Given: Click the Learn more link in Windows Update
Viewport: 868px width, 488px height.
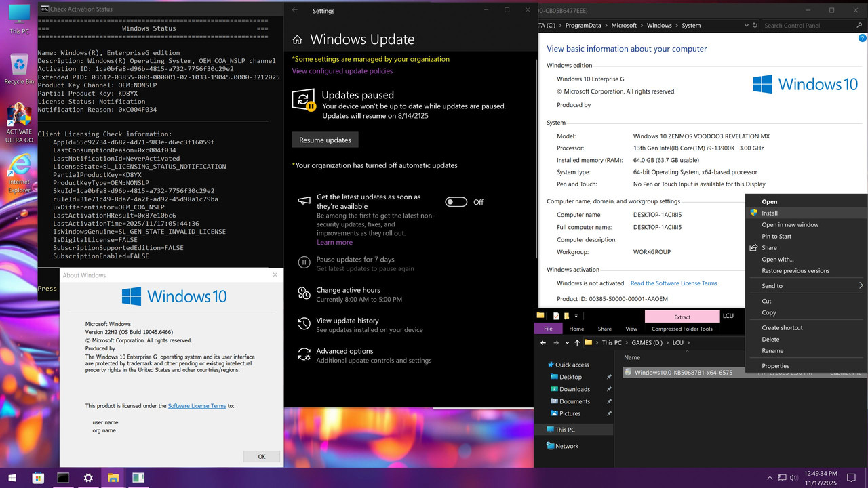Looking at the screenshot, I should (x=334, y=243).
